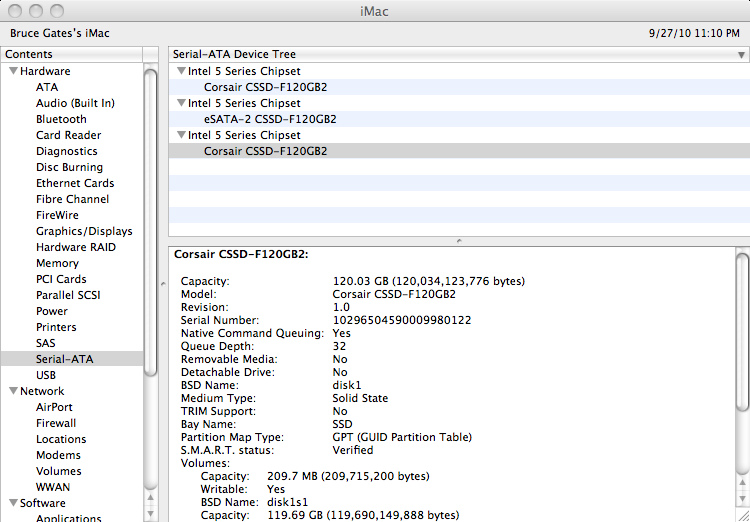Select ATA in the Hardware list
The height and width of the screenshot is (522, 750).
tap(47, 88)
